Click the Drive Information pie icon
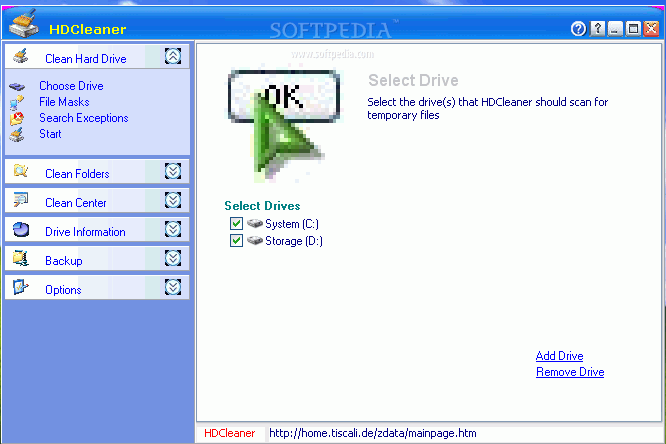The image size is (666, 444). [x=21, y=229]
